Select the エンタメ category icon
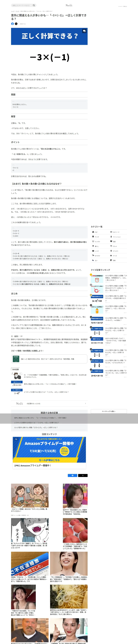The image size is (138, 644). click(x=93, y=241)
